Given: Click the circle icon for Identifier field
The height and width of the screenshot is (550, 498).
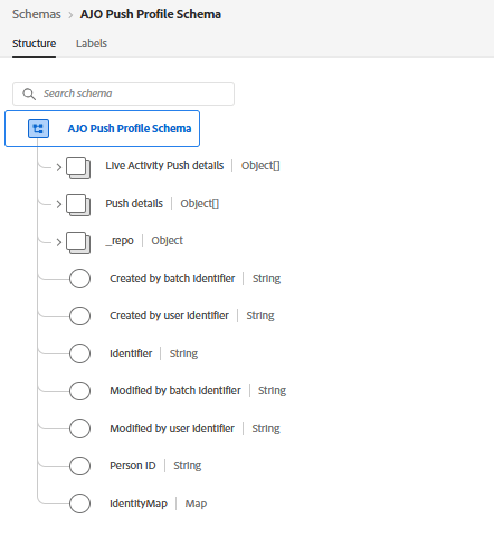Looking at the screenshot, I should click(x=80, y=353).
